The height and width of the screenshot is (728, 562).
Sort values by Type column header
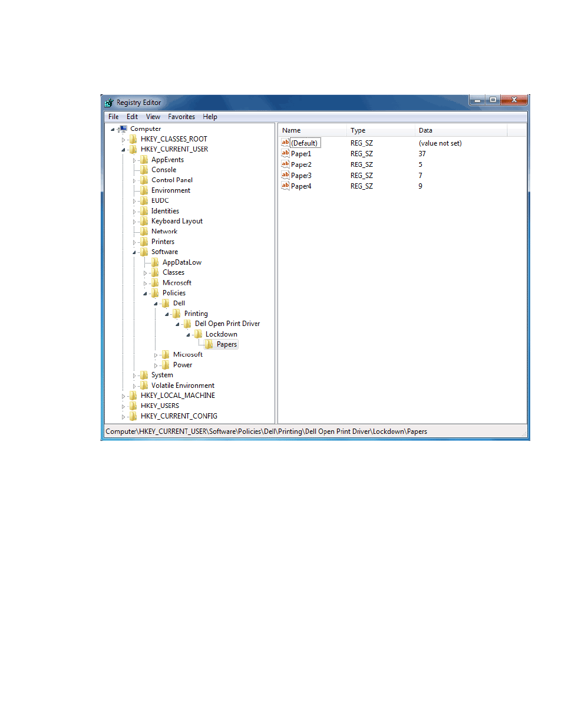click(381, 130)
